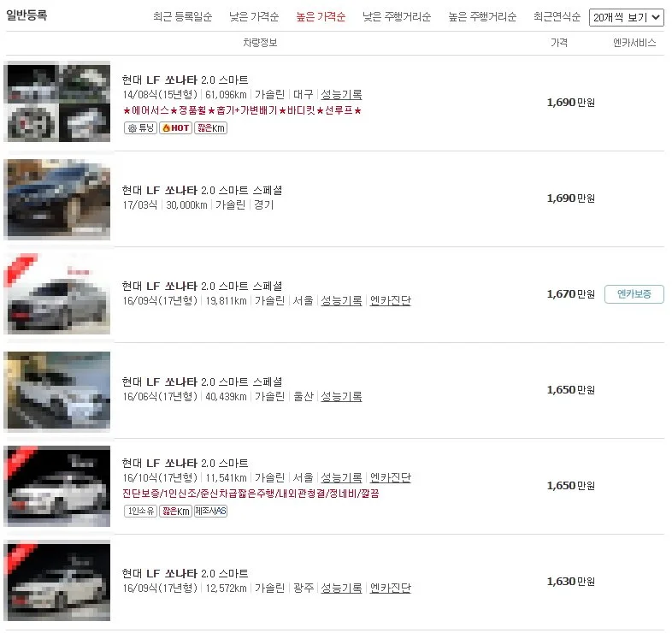
Task: Open 성능기록 link for 대구 listing
Action: [x=341, y=94]
